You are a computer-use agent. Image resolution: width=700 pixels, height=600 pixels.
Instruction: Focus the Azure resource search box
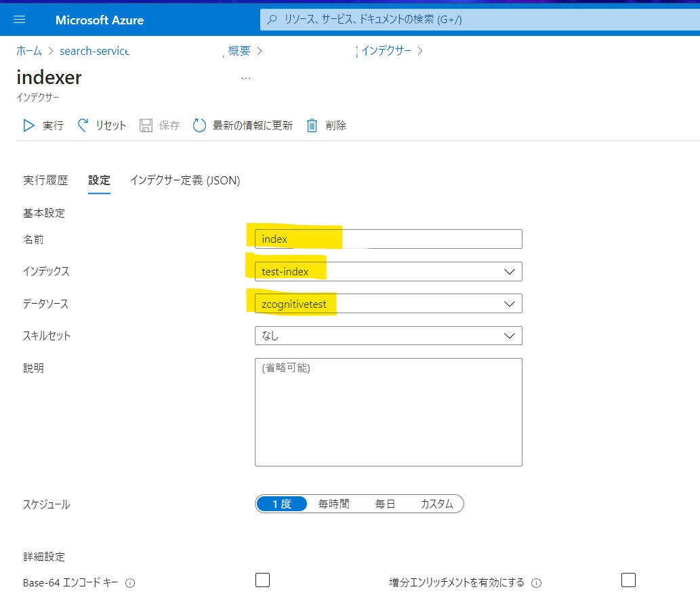click(480, 19)
